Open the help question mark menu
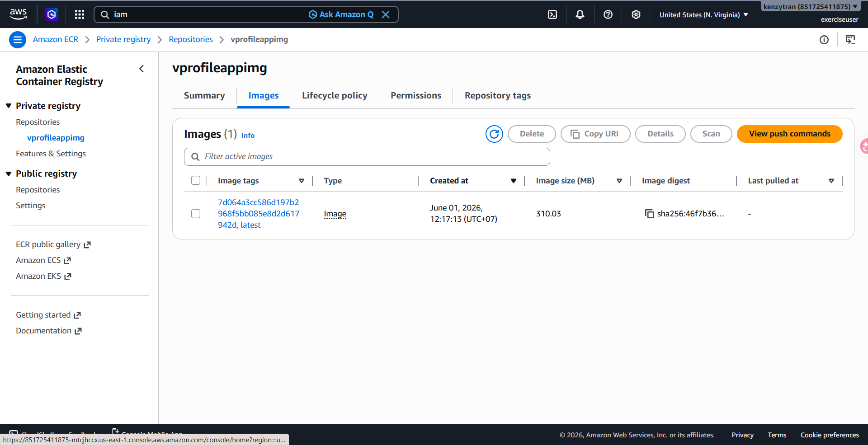868x445 pixels. click(608, 14)
